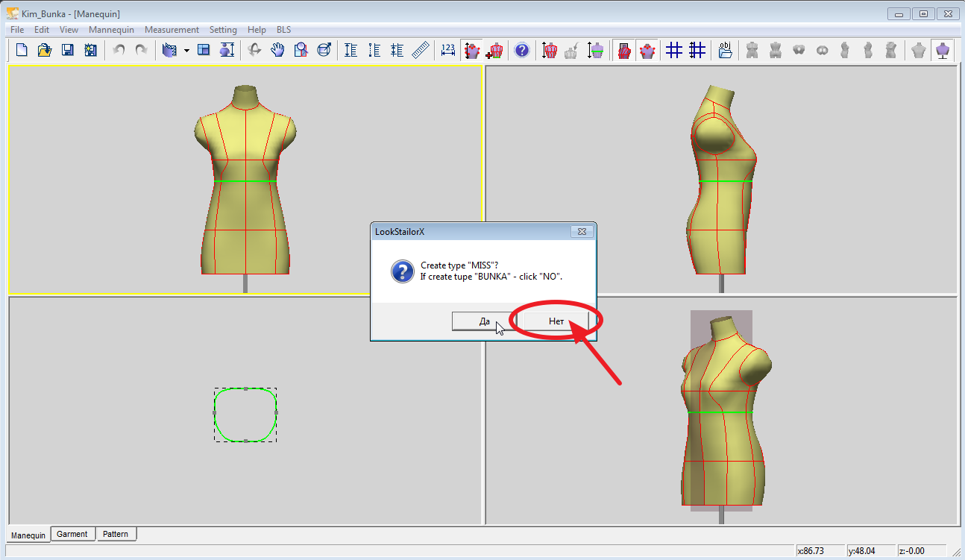Select the zoom magnifier tool
This screenshot has width=965, height=560.
[x=301, y=50]
